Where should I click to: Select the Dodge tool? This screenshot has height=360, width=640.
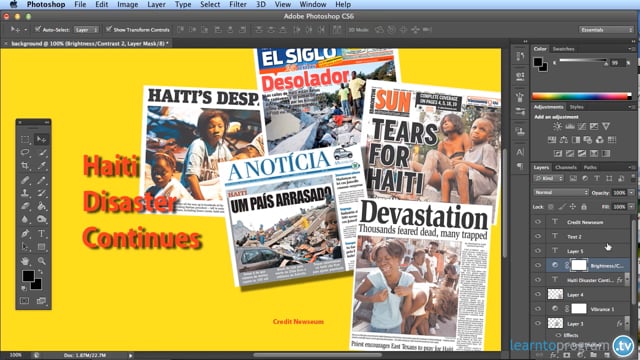pyautogui.click(x=41, y=220)
